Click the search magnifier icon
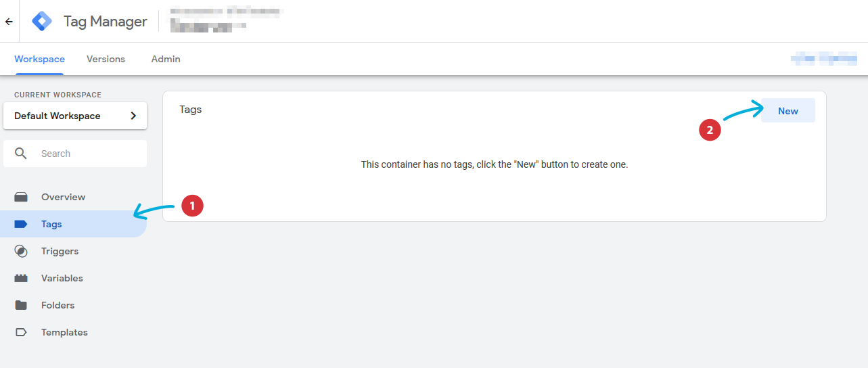Viewport: 868px width, 368px height. (x=21, y=154)
